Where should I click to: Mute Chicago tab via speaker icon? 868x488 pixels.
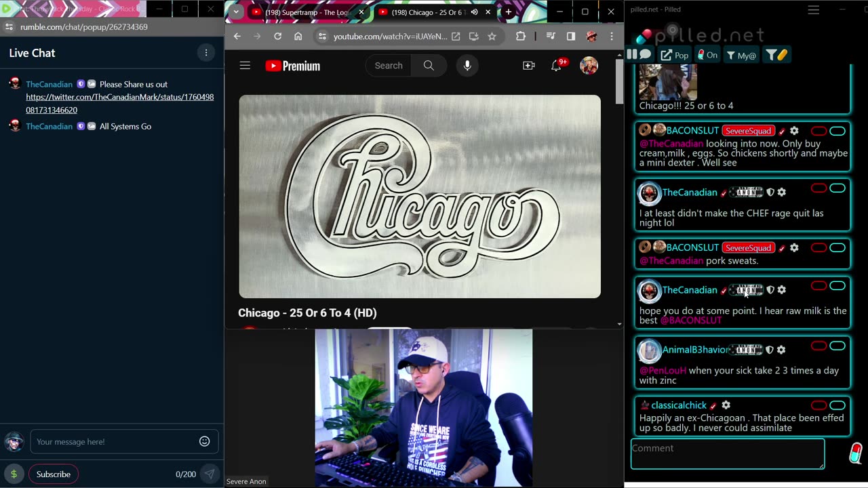point(474,12)
